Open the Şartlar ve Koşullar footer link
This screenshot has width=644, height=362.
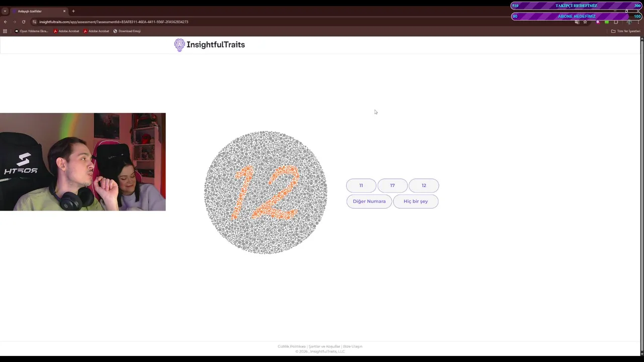coord(325,346)
